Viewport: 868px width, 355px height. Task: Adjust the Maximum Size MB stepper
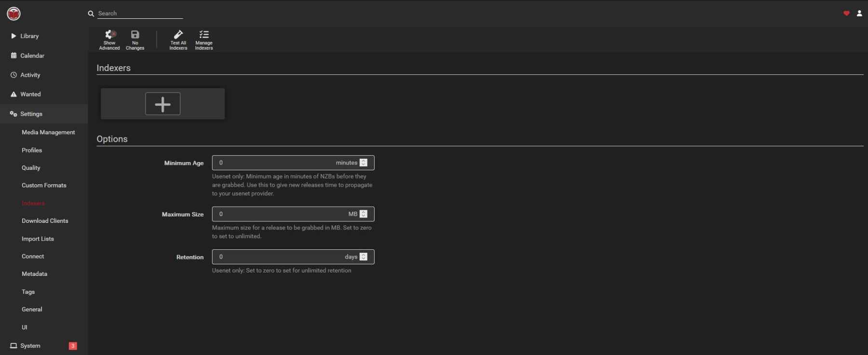pos(364,214)
